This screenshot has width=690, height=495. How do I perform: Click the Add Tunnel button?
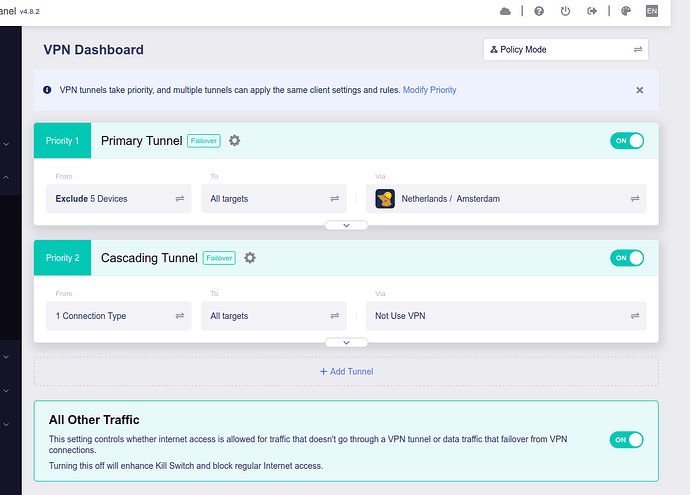pos(346,371)
